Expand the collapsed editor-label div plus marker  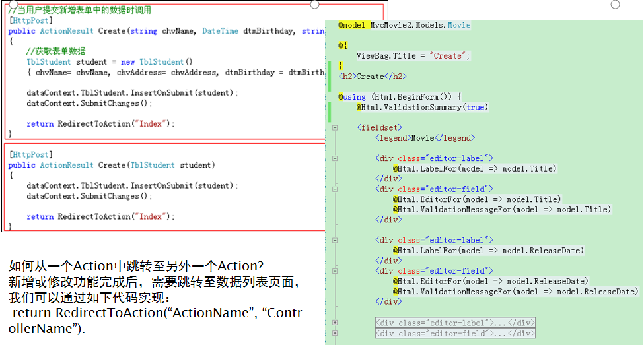(x=335, y=323)
